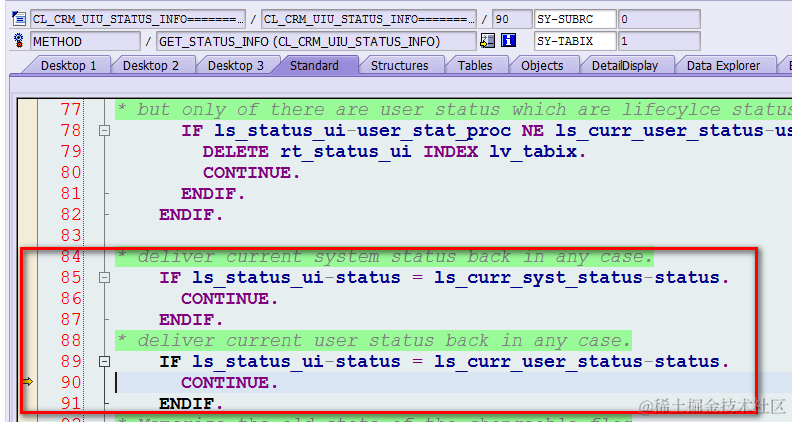Click line number 91 in the gutter
This screenshot has width=792, height=422.
pos(71,403)
